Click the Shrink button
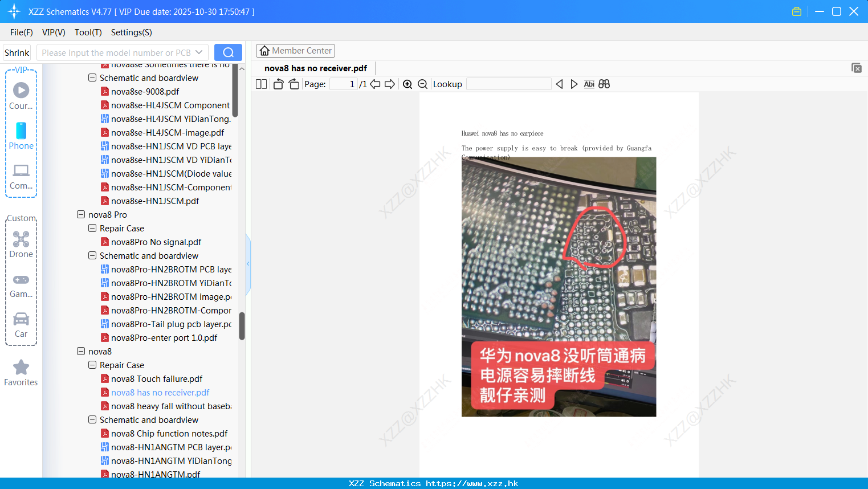Screen dimensions: 868x489 17,52
